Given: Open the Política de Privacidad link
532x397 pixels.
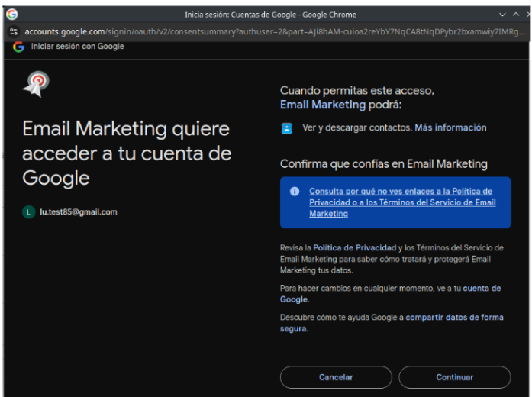Looking at the screenshot, I should click(x=355, y=247).
